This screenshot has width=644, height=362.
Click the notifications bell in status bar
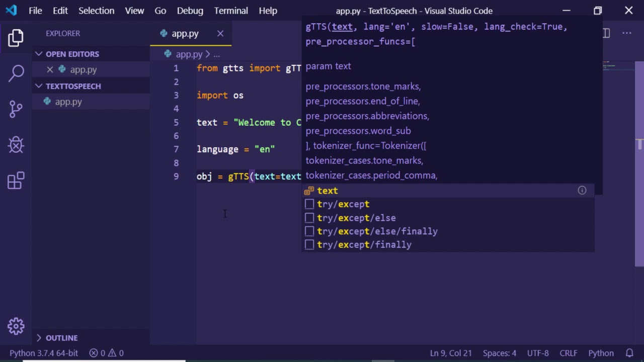pos(629,353)
